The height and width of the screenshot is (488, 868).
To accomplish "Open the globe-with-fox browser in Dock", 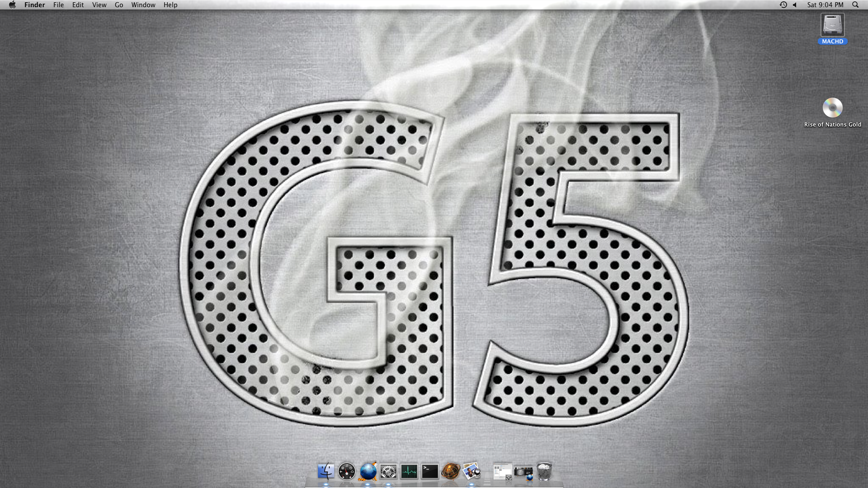I will point(368,471).
